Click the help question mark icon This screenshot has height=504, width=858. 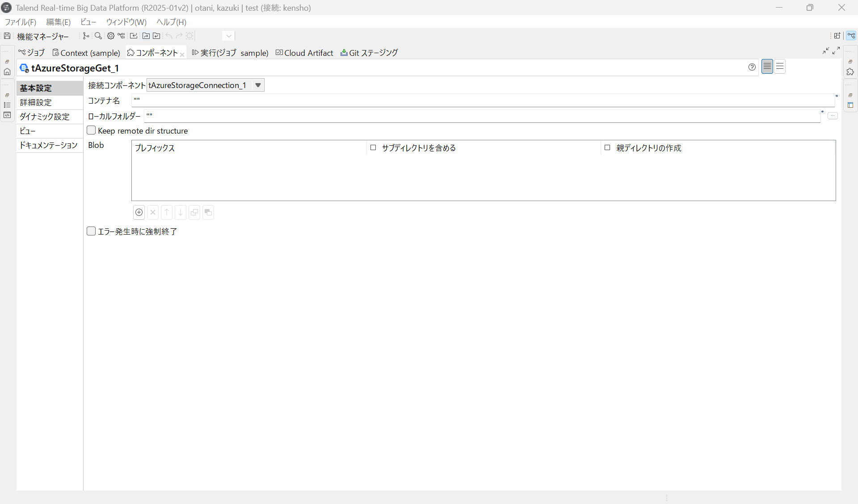point(752,67)
